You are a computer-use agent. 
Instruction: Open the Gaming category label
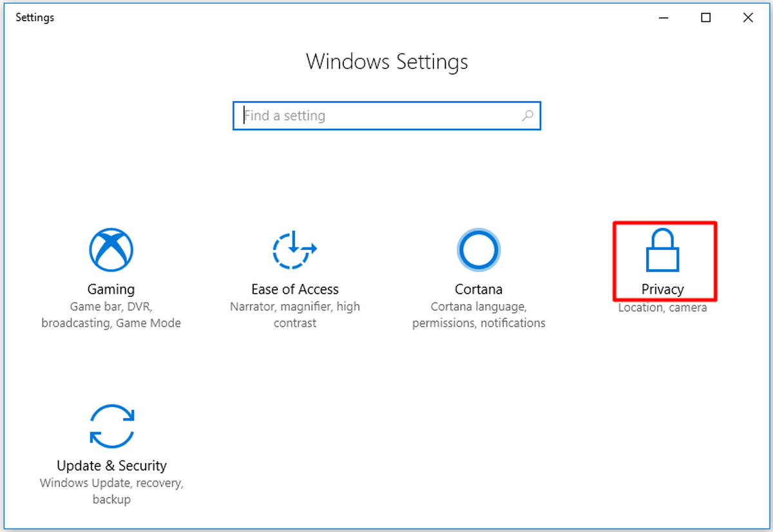coord(111,289)
